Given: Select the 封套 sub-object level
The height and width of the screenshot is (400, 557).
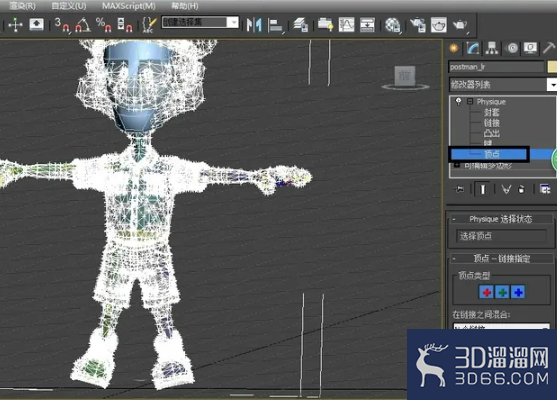Looking at the screenshot, I should (492, 112).
